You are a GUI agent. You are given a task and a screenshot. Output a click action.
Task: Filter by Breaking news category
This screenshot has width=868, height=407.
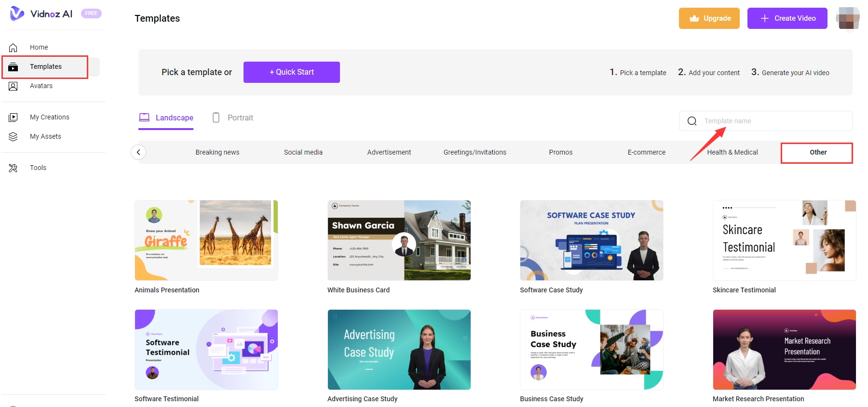(217, 152)
